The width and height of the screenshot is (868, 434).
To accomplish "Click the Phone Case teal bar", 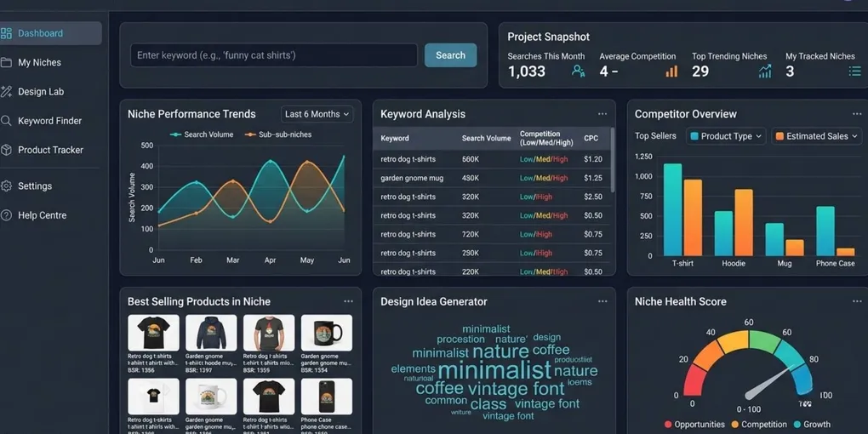I will pos(825,231).
